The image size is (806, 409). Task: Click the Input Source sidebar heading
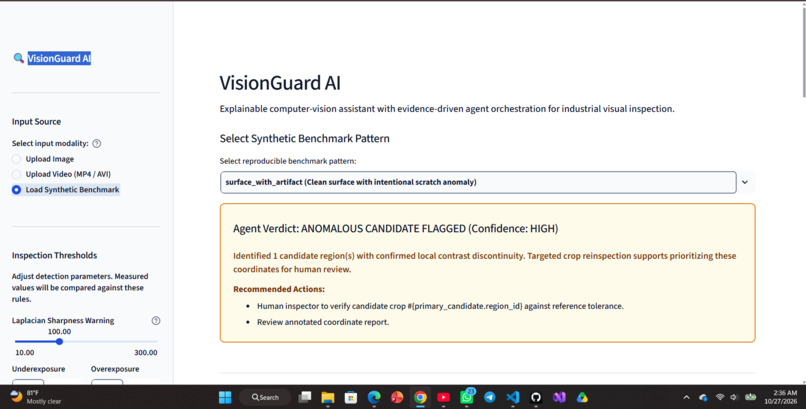36,122
